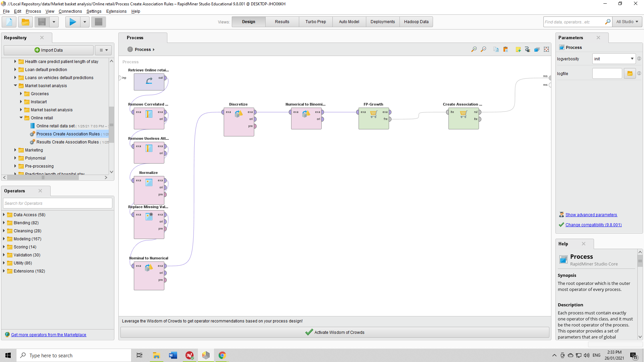Show info for the logfile parameter
The height and width of the screenshot is (362, 644).
[639, 73]
